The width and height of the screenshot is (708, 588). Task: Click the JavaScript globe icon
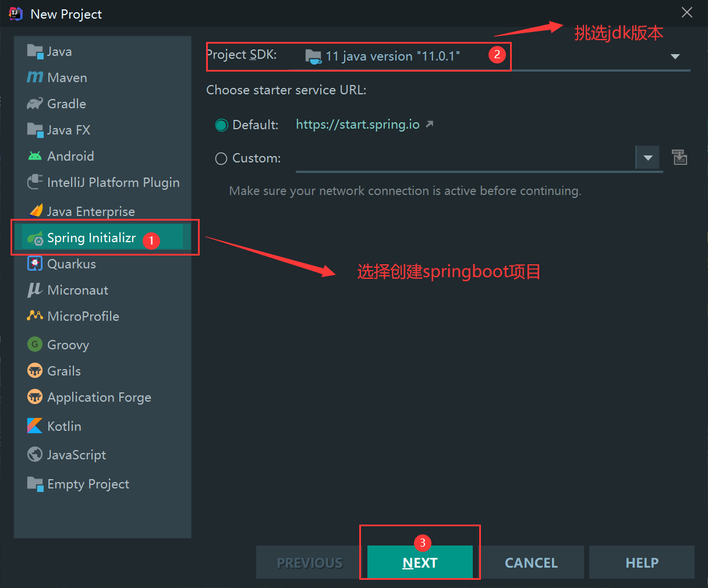pyautogui.click(x=35, y=454)
